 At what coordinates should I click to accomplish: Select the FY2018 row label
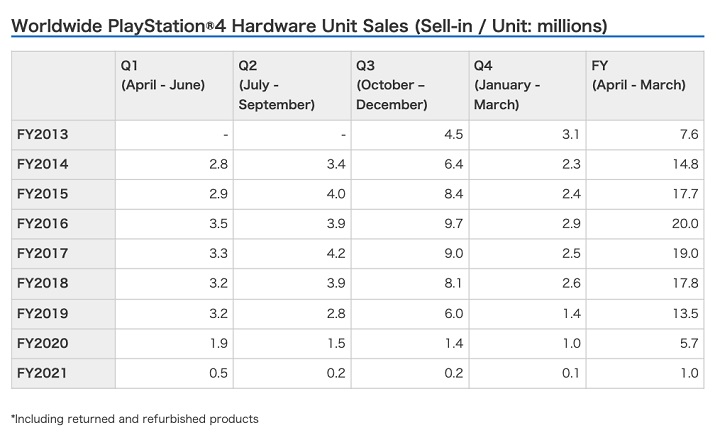click(x=43, y=284)
